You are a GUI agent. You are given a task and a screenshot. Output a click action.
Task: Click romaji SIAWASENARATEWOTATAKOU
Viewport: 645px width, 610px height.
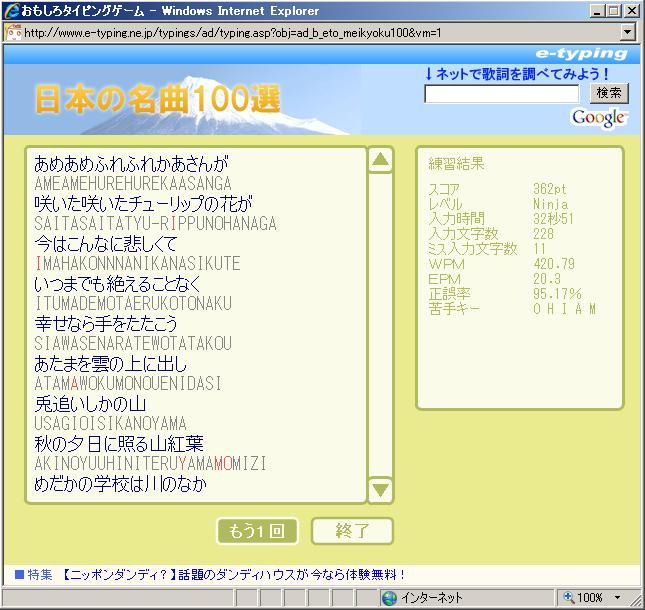click(133, 343)
